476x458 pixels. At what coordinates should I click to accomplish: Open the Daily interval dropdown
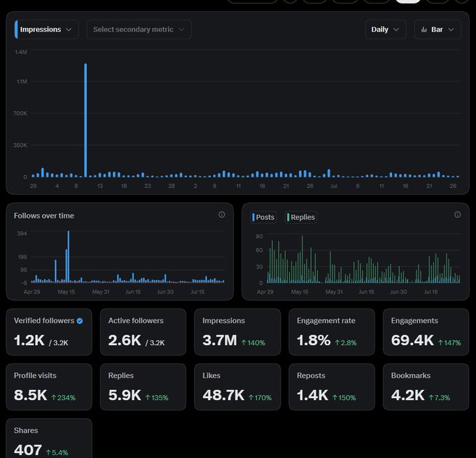point(386,29)
